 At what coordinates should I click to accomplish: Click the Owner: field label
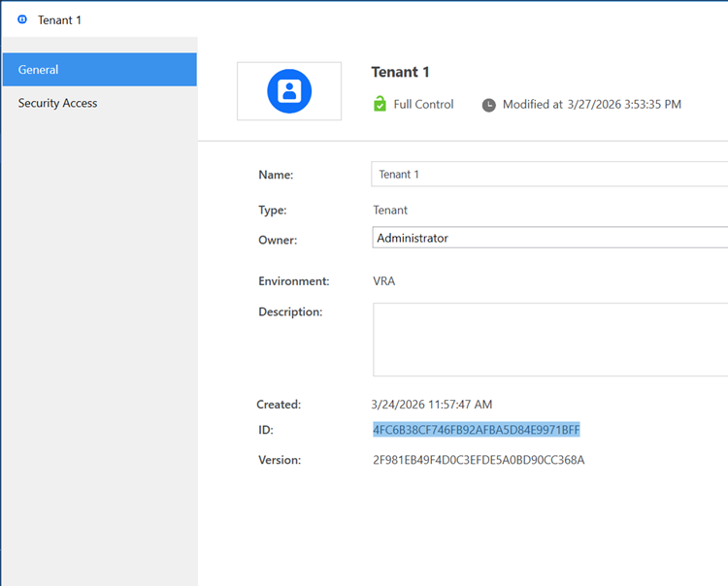[x=278, y=240]
